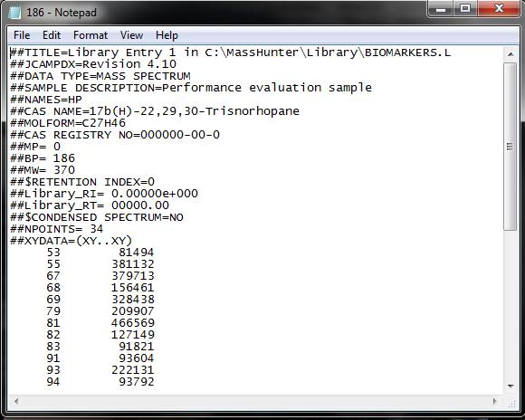
Task: Open the Format menu
Action: coord(91,35)
